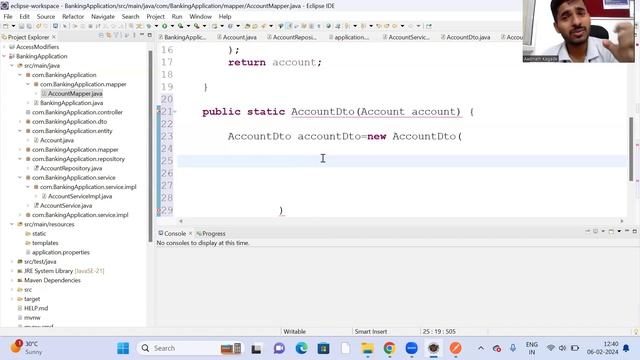
Task: Open the External Tools dropdown arrow
Action: [x=204, y=26]
